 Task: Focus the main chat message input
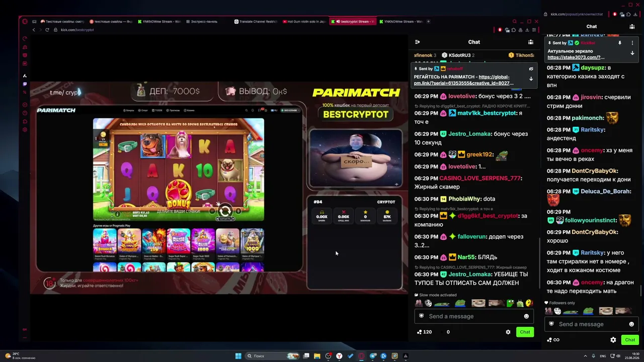coord(474,316)
